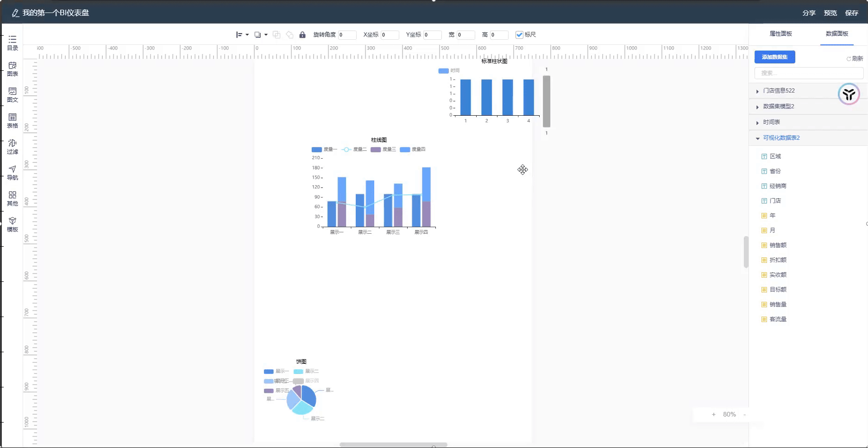Viewport: 868px width, 448px height.
Task: Toggle 时间 legend in 标准柱状图
Action: click(x=449, y=71)
